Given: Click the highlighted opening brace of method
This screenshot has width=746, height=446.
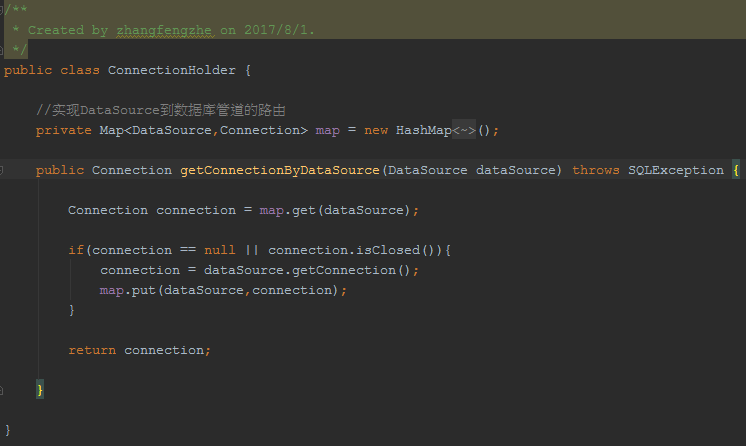Looking at the screenshot, I should click(736, 170).
